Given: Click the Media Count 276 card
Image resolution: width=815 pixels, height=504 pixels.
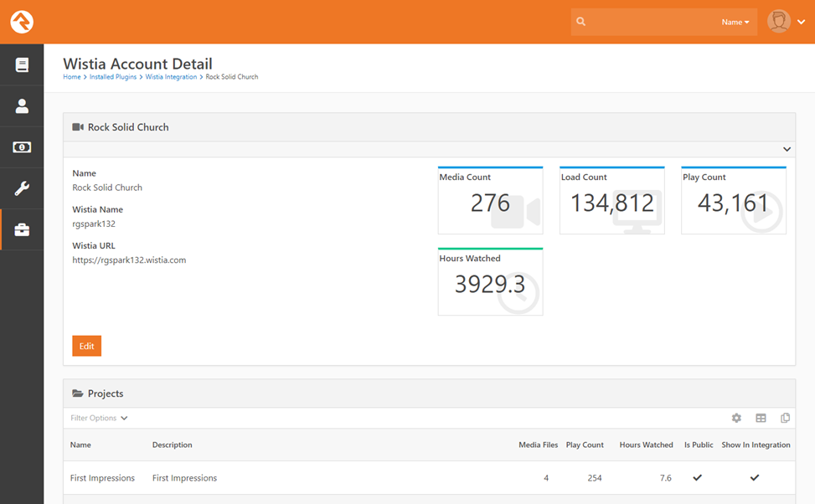Looking at the screenshot, I should [491, 201].
